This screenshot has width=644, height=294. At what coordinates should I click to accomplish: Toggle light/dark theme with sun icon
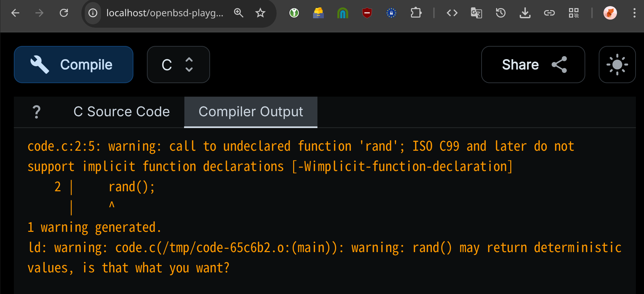tap(617, 65)
